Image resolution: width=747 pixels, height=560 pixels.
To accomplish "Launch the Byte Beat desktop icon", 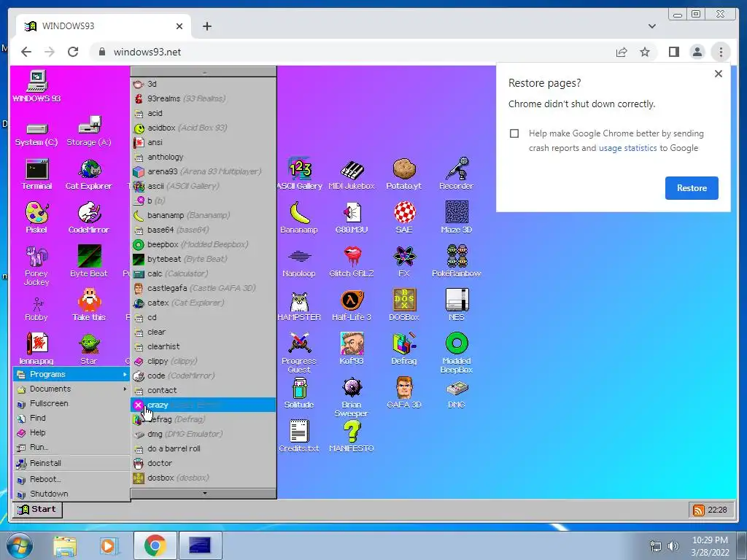I will click(89, 262).
